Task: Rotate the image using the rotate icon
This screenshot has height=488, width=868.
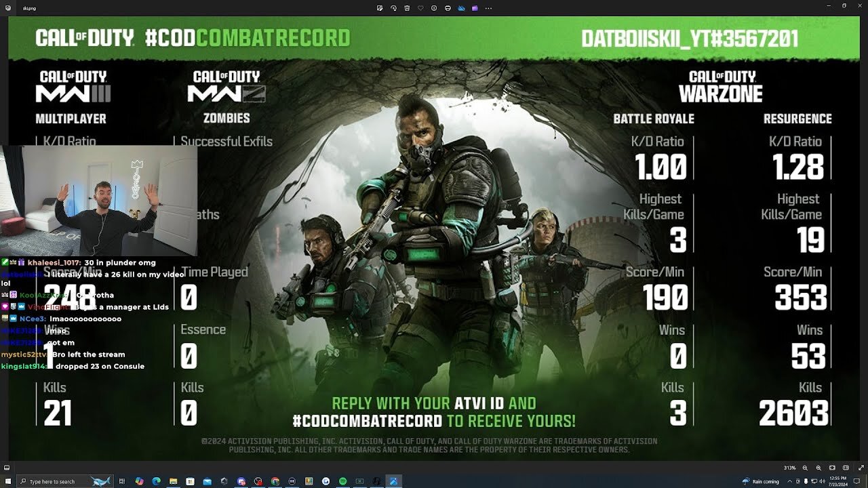Action: pos(393,8)
